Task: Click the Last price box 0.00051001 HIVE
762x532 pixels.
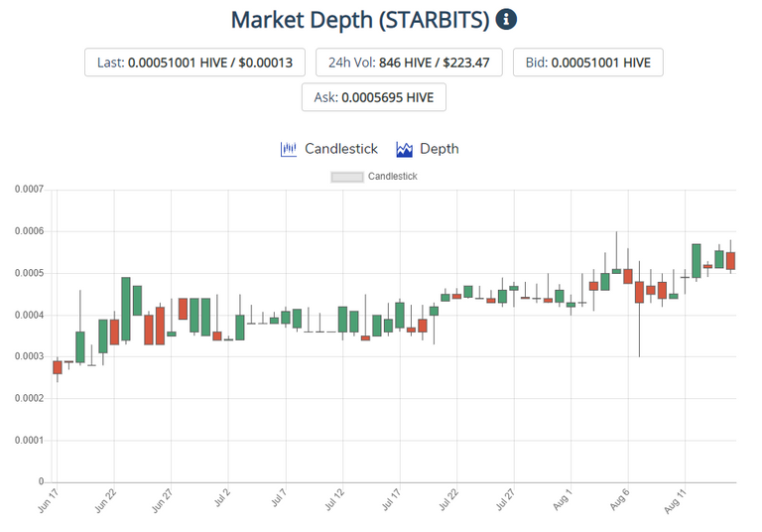Action: pyautogui.click(x=194, y=63)
